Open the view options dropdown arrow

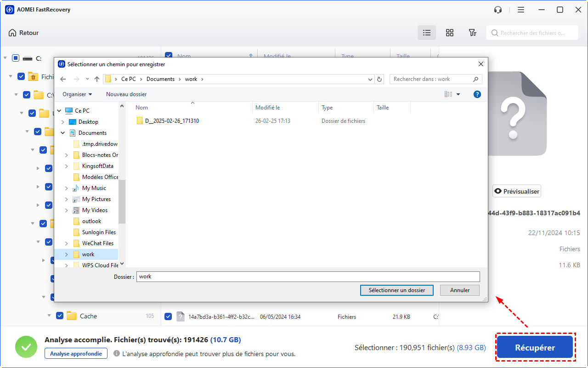pyautogui.click(x=458, y=94)
